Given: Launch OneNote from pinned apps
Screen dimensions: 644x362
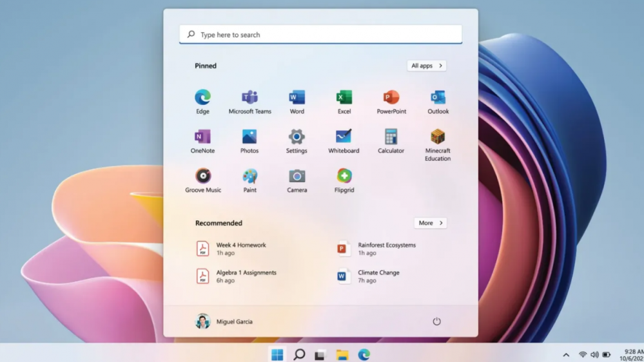Looking at the screenshot, I should (202, 141).
